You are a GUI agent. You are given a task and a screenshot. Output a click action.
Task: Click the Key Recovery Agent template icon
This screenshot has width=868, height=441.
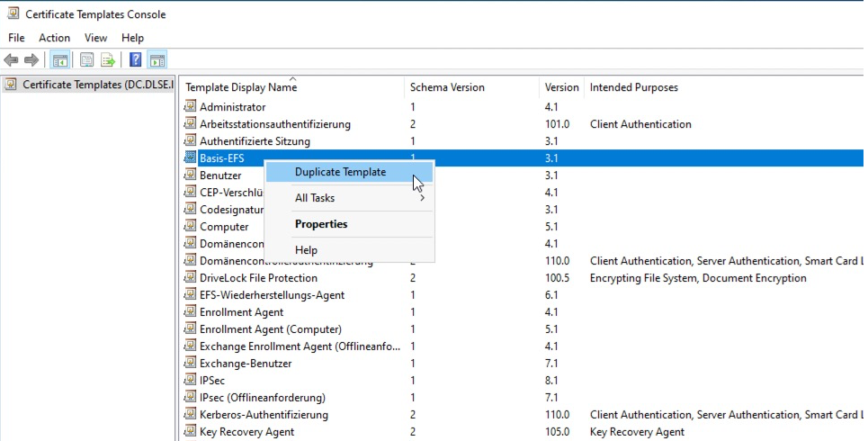(190, 432)
